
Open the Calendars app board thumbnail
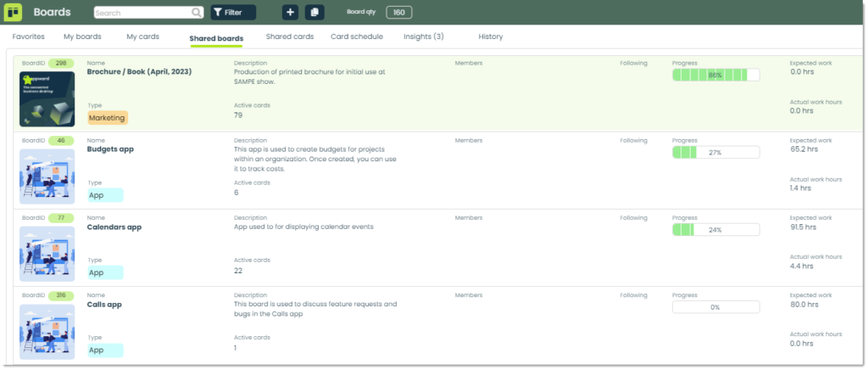pyautogui.click(x=47, y=254)
